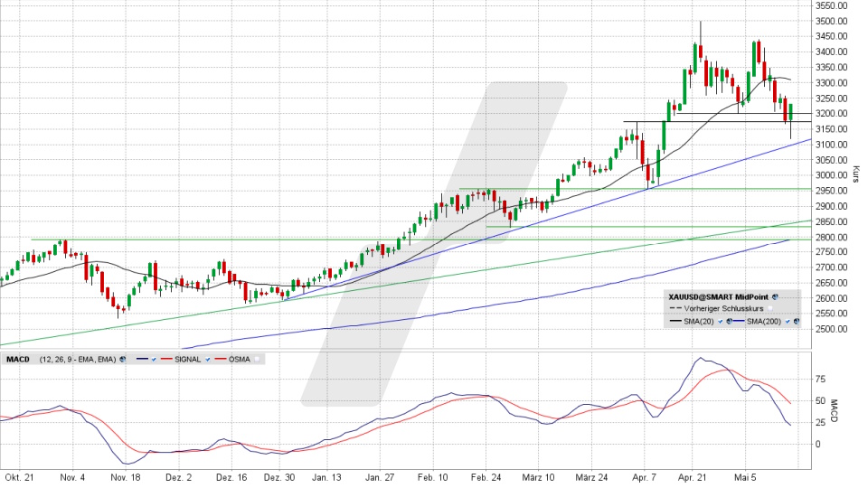Screen dimensions: 868x488
Task: Open the settings icon beside XAUUSD@SMART MidPoint
Action: tap(775, 297)
